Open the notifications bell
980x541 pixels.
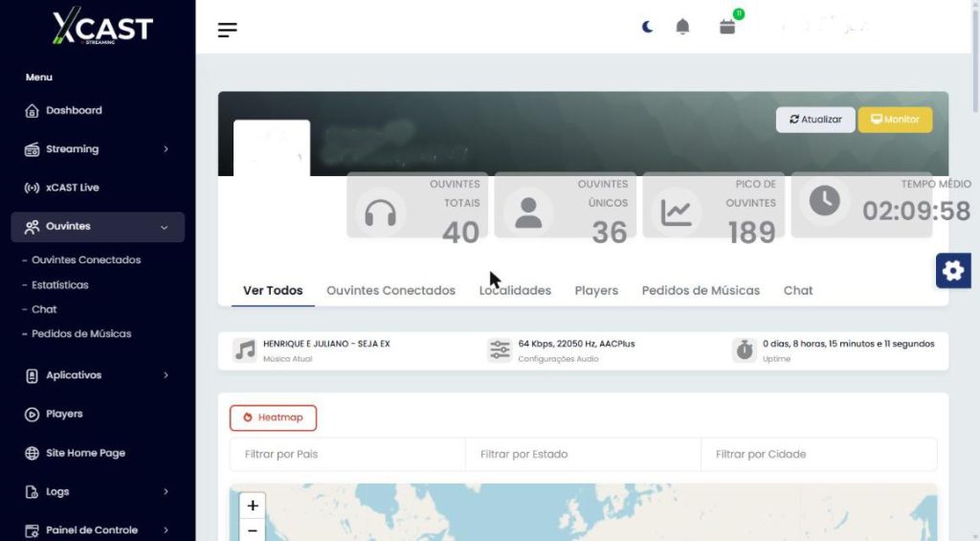[682, 27]
